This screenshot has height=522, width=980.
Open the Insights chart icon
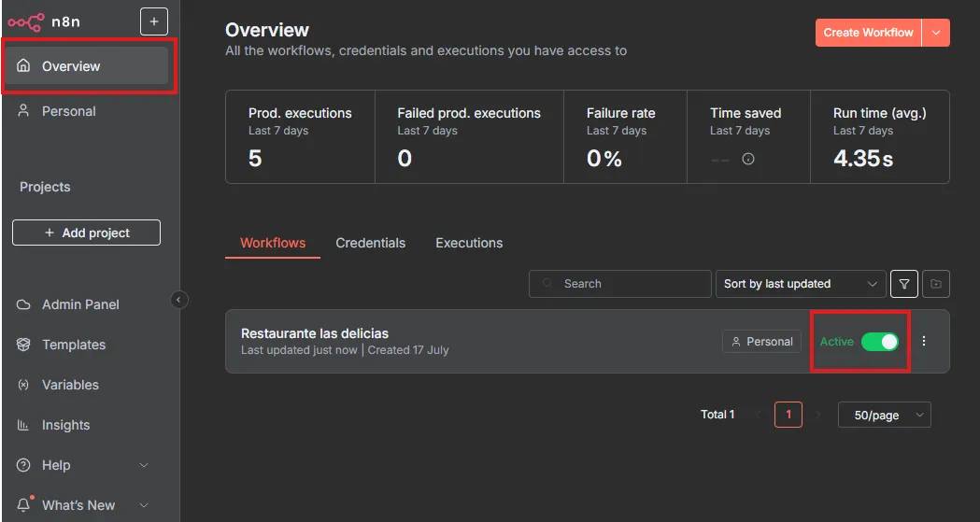(23, 425)
